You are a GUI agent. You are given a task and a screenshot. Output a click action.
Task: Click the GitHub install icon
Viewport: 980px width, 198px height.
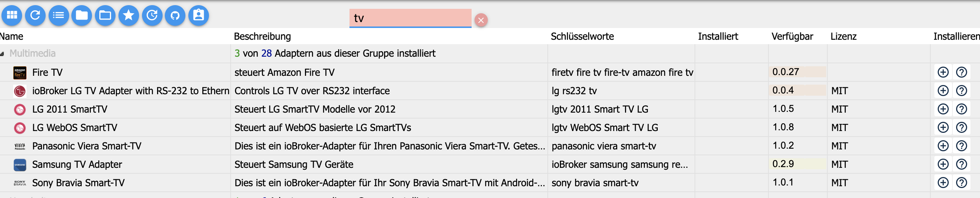tap(175, 15)
